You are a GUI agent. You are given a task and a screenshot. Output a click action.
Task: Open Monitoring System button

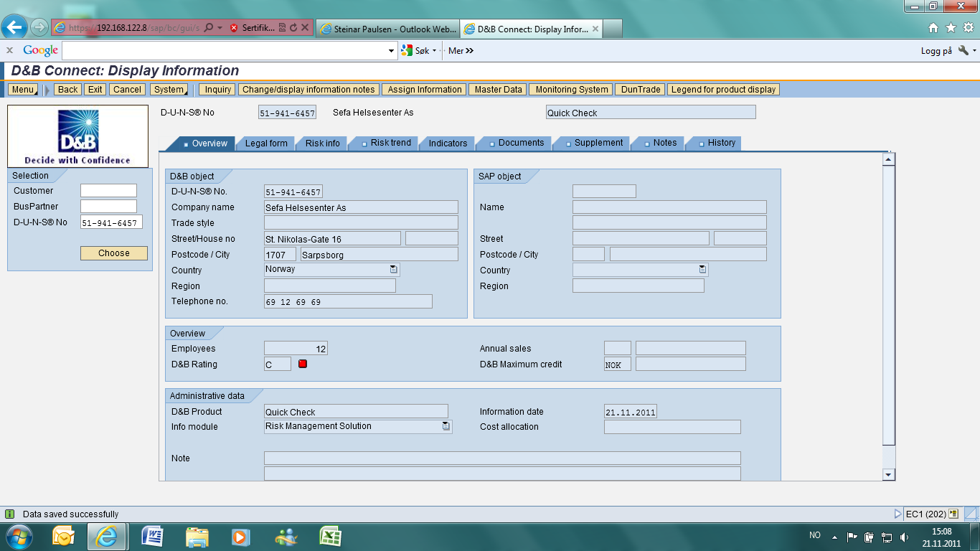point(572,90)
